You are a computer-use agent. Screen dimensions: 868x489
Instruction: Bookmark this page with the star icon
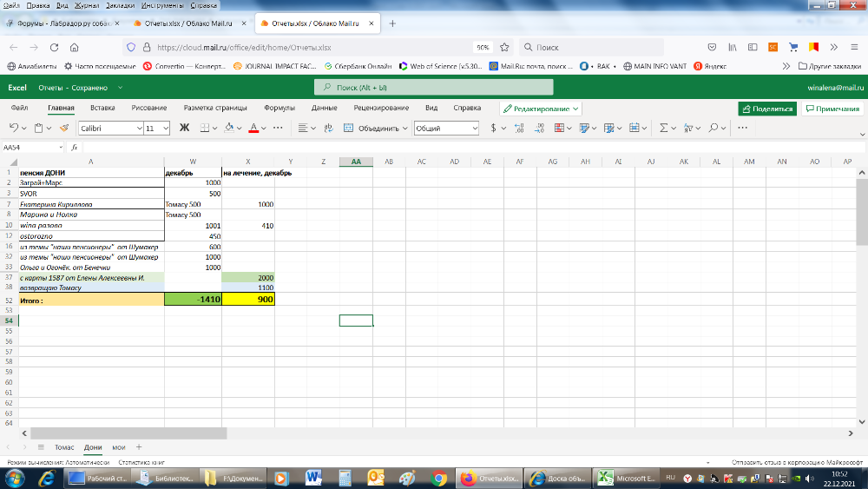click(x=505, y=48)
